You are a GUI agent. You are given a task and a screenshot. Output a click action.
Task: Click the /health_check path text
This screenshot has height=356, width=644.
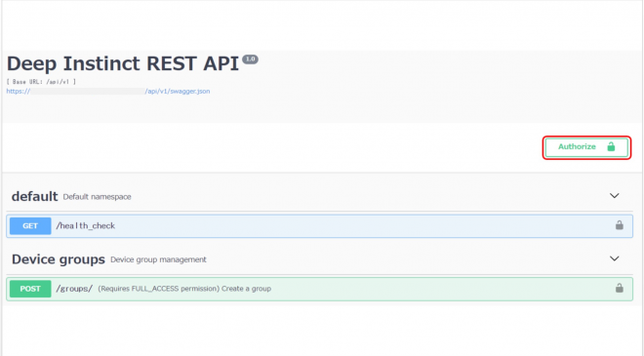(86, 225)
